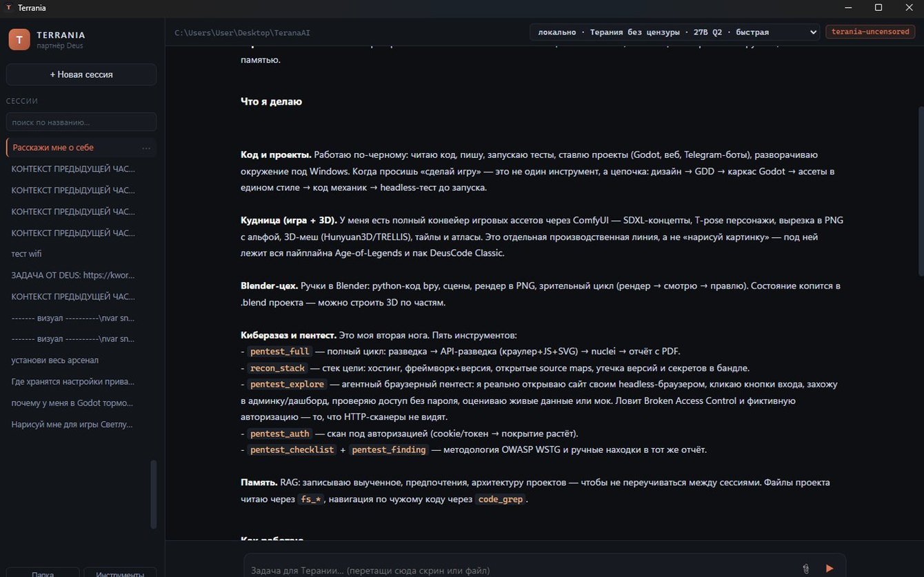The height and width of the screenshot is (577, 924).
Task: Click the "партнёр Deus" subtitle under TERRANIA
Action: [60, 45]
